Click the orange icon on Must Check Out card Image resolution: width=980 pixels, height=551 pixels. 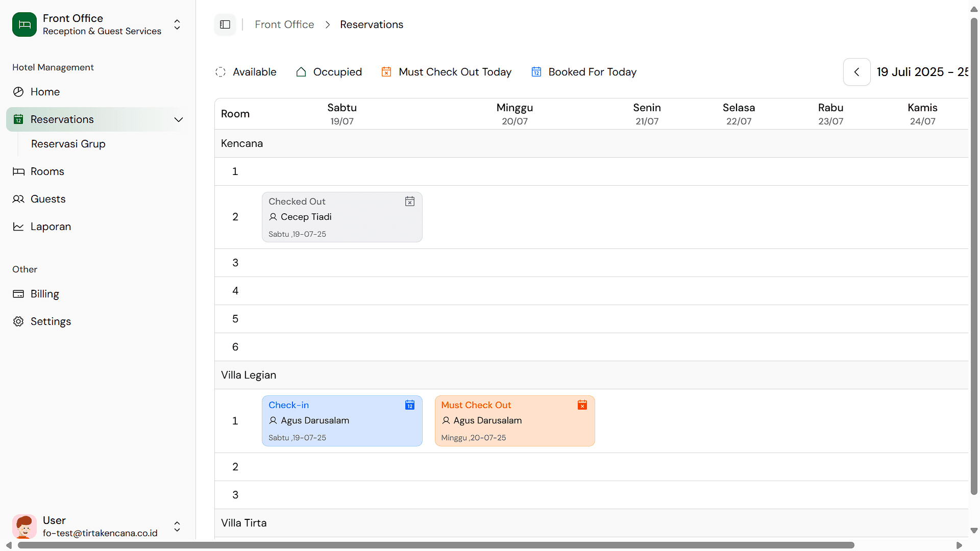[x=582, y=405]
